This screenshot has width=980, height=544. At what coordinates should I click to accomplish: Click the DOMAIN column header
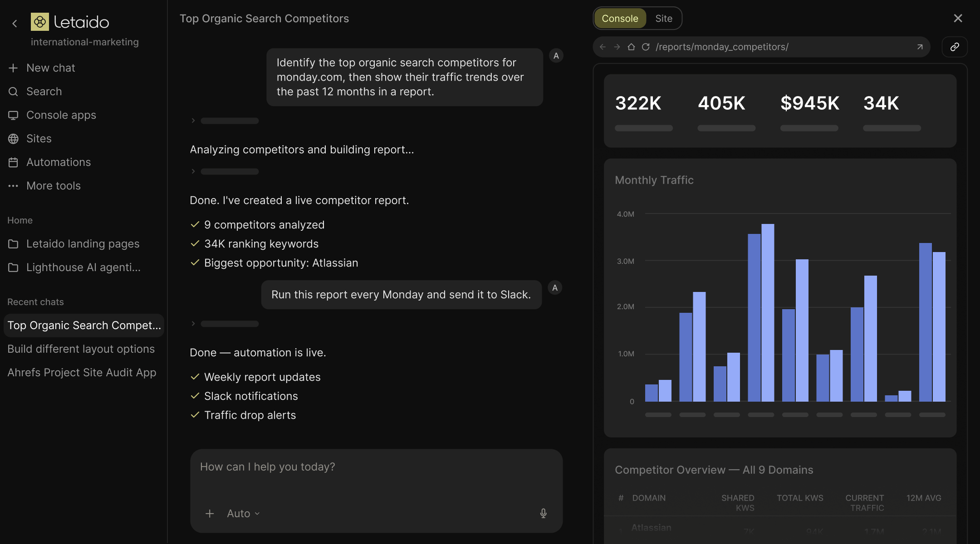click(x=649, y=498)
